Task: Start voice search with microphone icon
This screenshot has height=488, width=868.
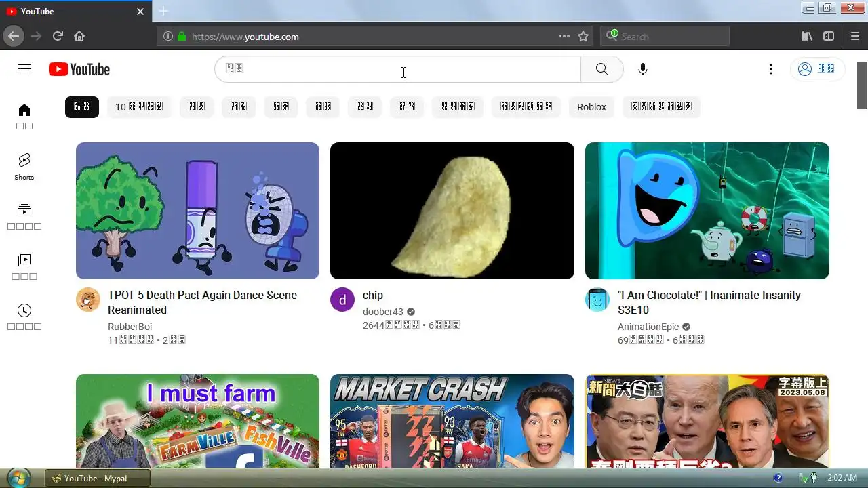Action: pos(643,69)
